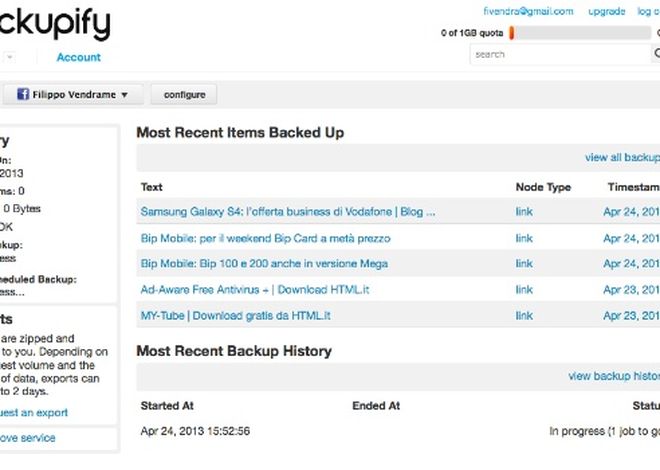The height and width of the screenshot is (470, 660).
Task: Open the Samsung Galaxy S4 Vodafone backup item
Action: click(288, 211)
